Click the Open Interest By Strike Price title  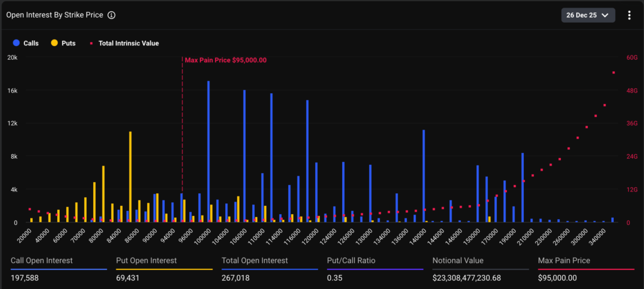point(55,14)
